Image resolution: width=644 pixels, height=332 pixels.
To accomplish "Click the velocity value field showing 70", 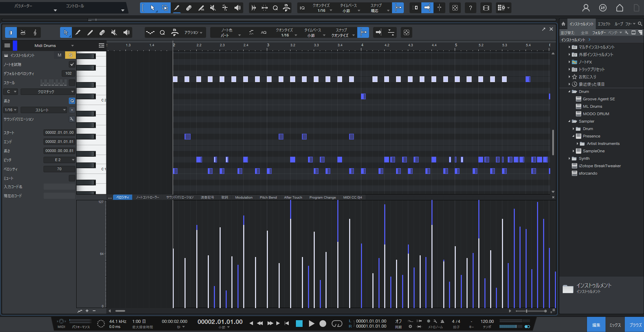I will [59, 169].
